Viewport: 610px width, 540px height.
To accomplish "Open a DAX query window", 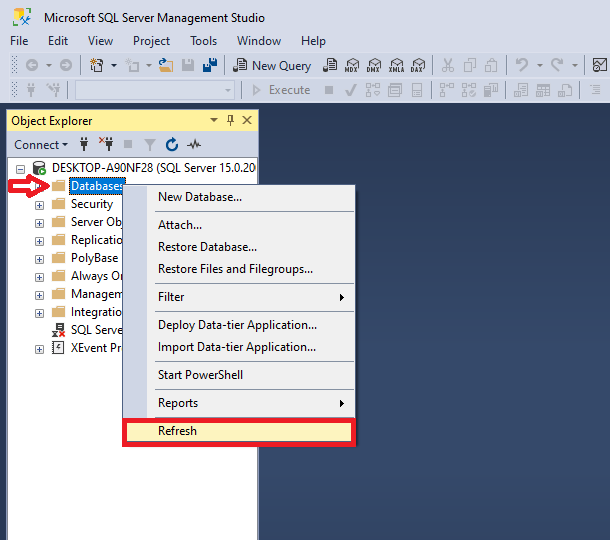I will (418, 65).
